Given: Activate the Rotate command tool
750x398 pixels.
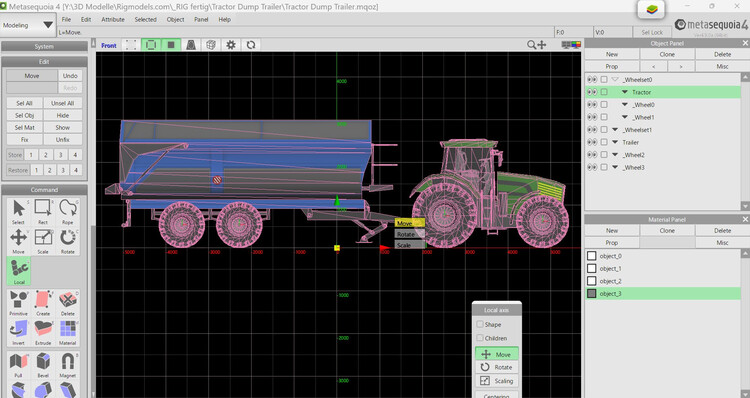Looking at the screenshot, I should pyautogui.click(x=68, y=241).
